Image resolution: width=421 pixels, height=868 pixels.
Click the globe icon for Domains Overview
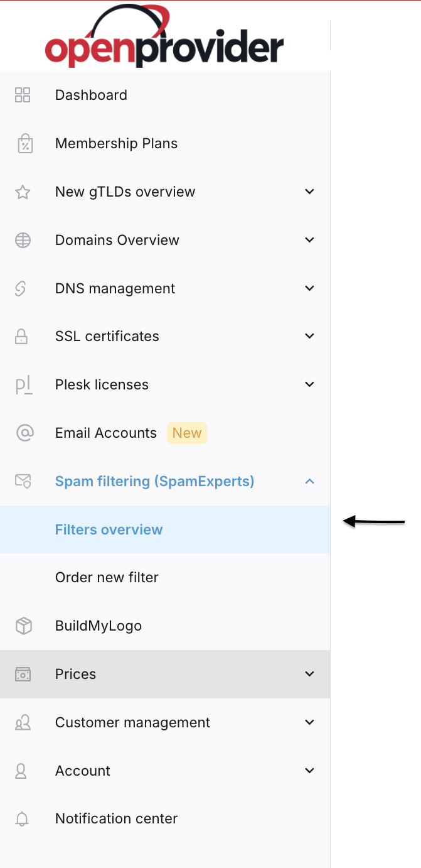23,240
